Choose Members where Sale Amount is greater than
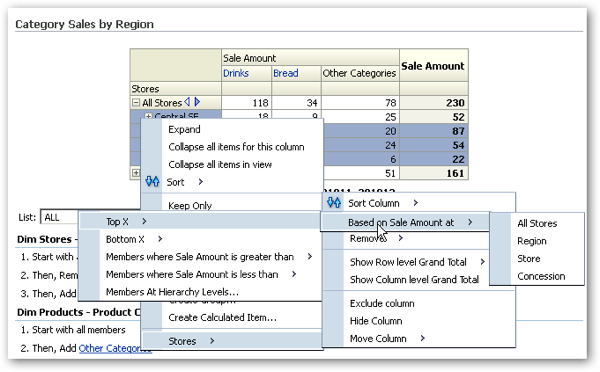This screenshot has width=600, height=372. tap(199, 257)
